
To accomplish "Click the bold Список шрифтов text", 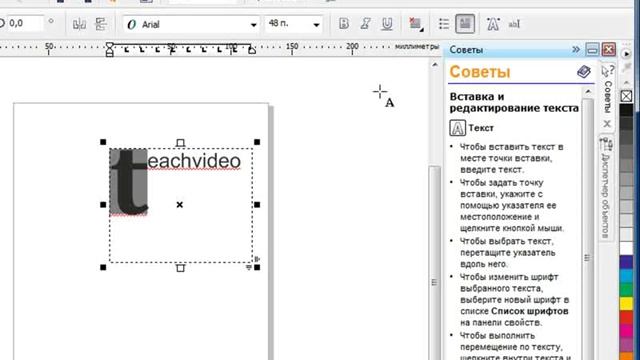I will point(529,311).
